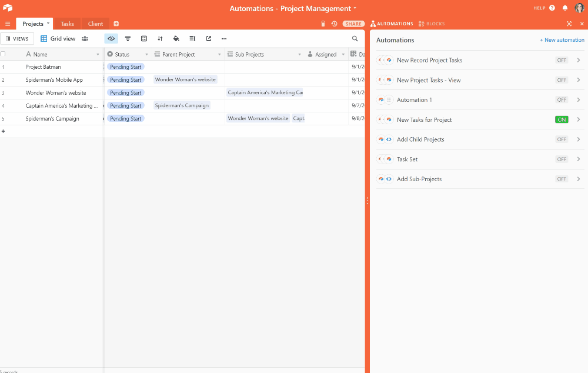The height and width of the screenshot is (373, 588).
Task: Click the notifications bell icon
Action: [x=565, y=8]
